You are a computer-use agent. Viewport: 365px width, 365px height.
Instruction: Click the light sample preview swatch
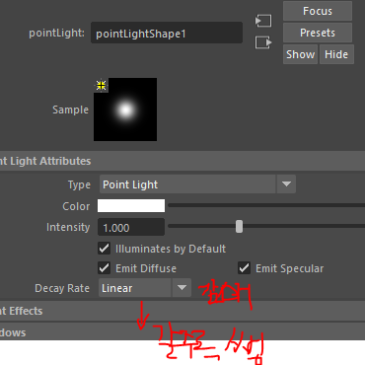point(125,109)
